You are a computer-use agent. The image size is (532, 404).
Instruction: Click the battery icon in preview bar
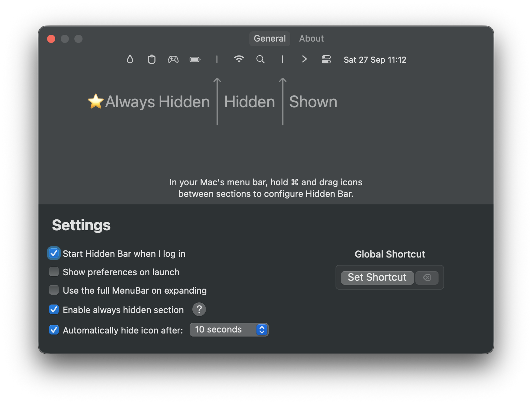point(195,59)
